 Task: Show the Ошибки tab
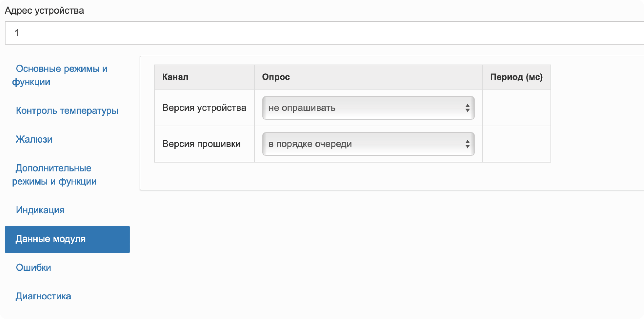pyautogui.click(x=33, y=268)
